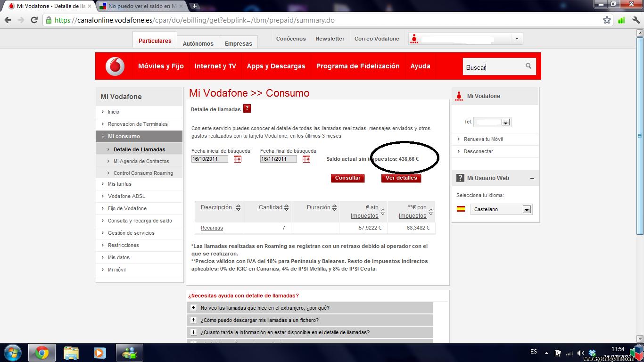Image resolution: width=644 pixels, height=362 pixels.
Task: Sort by € sin Impuestos arrows
Action: [382, 212]
